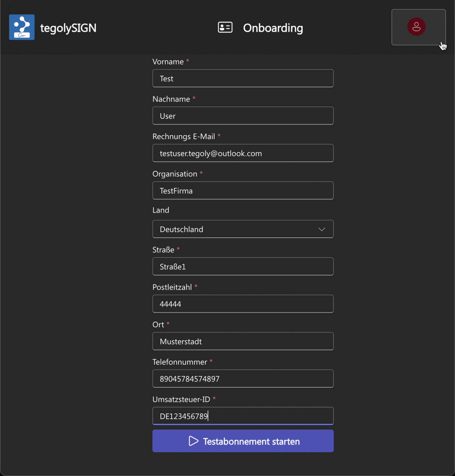
Task: Open the Deutschland country selector
Action: click(x=243, y=229)
